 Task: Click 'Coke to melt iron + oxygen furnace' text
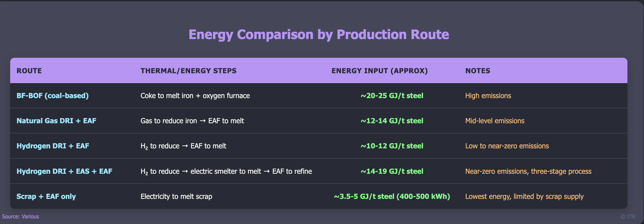pos(195,96)
